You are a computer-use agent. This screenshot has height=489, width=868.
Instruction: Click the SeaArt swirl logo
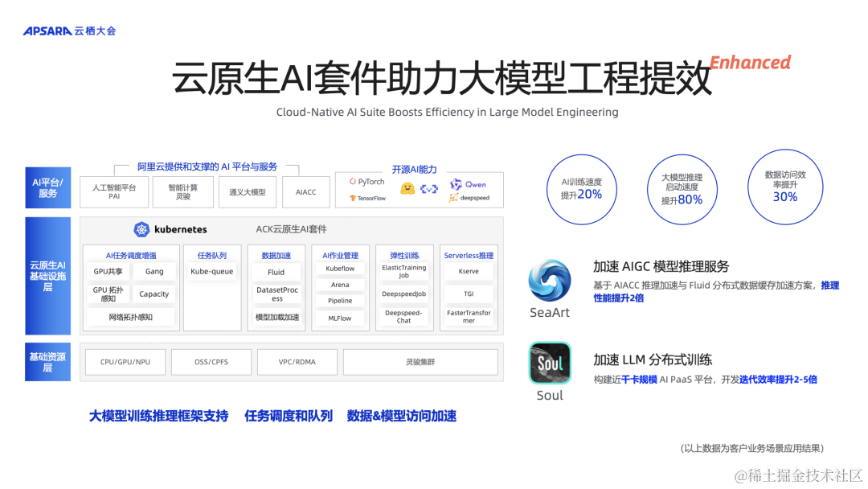(x=550, y=281)
